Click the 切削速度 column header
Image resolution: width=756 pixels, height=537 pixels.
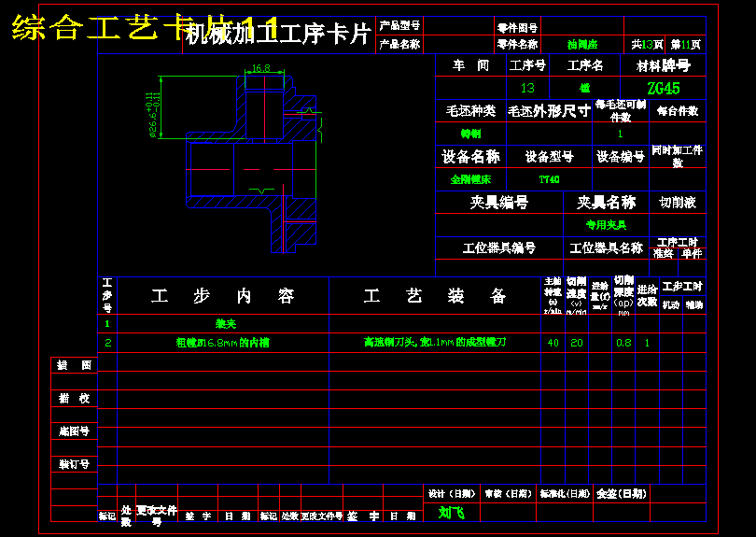pos(576,296)
